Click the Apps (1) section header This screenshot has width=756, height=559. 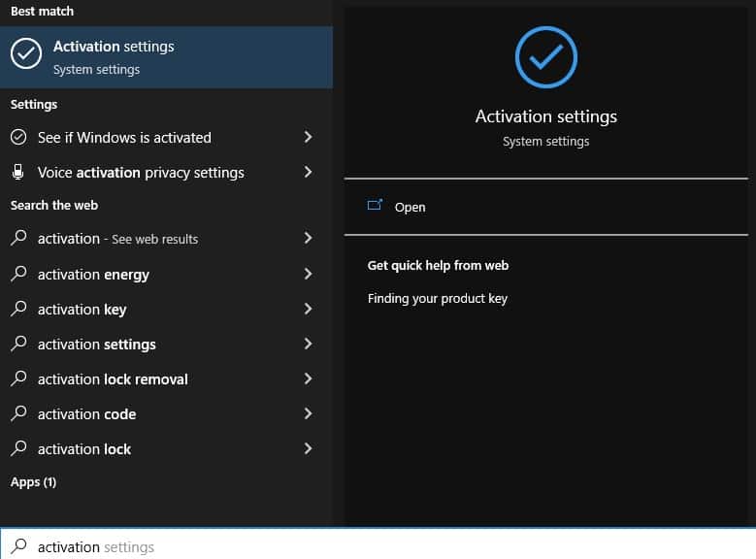coord(33,482)
